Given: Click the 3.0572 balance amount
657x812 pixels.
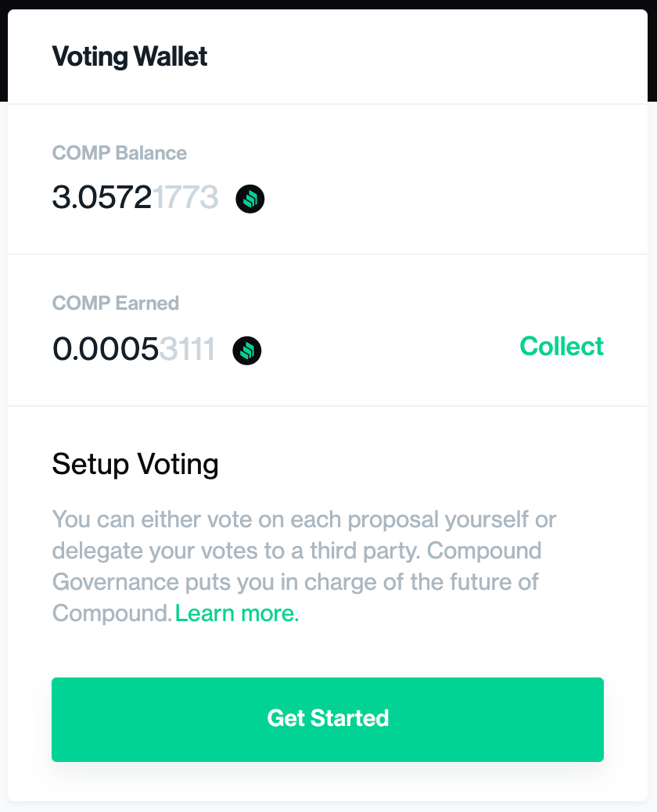Looking at the screenshot, I should click(102, 197).
